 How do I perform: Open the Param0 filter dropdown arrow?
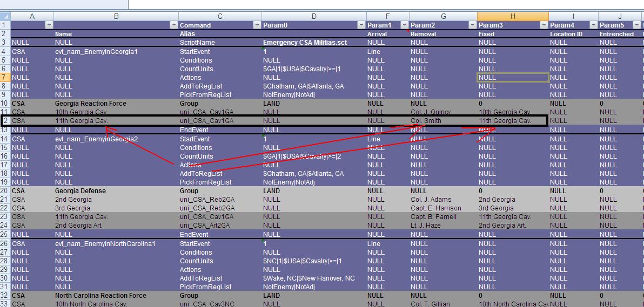(361, 25)
